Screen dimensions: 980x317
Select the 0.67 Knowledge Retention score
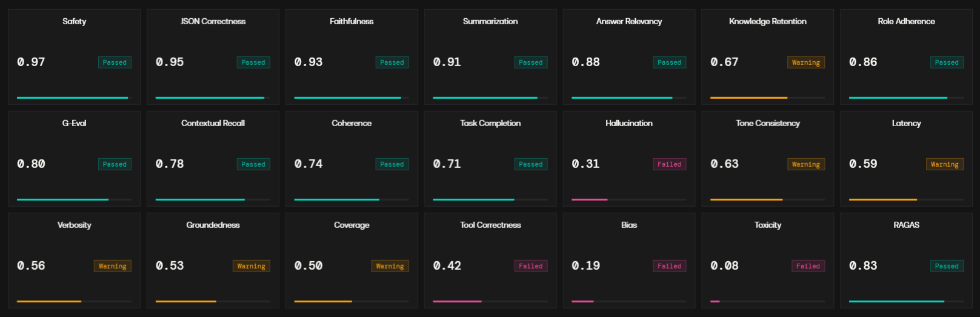pos(725,62)
